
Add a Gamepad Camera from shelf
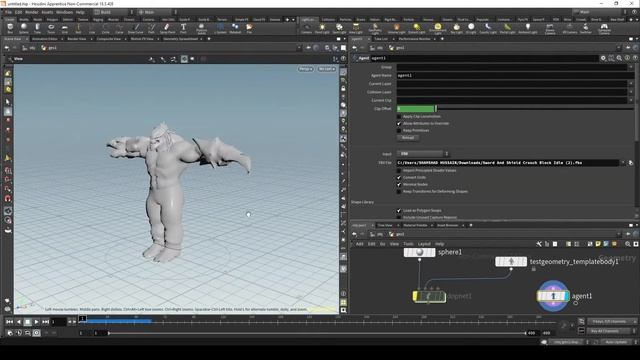[x=604, y=29]
